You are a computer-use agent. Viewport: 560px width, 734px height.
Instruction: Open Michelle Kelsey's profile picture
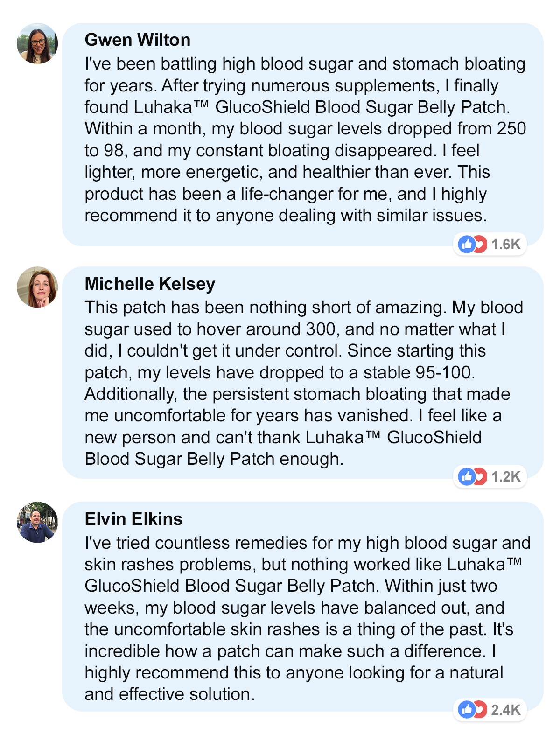pos(37,287)
